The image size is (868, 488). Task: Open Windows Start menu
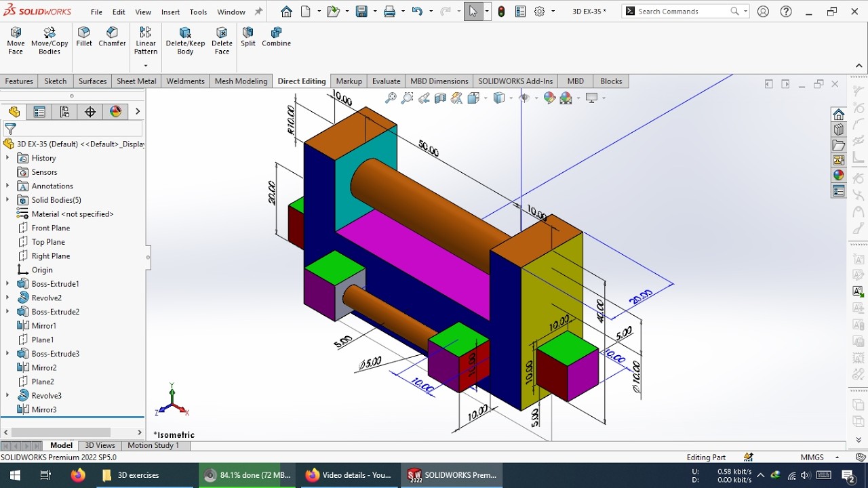click(x=15, y=475)
